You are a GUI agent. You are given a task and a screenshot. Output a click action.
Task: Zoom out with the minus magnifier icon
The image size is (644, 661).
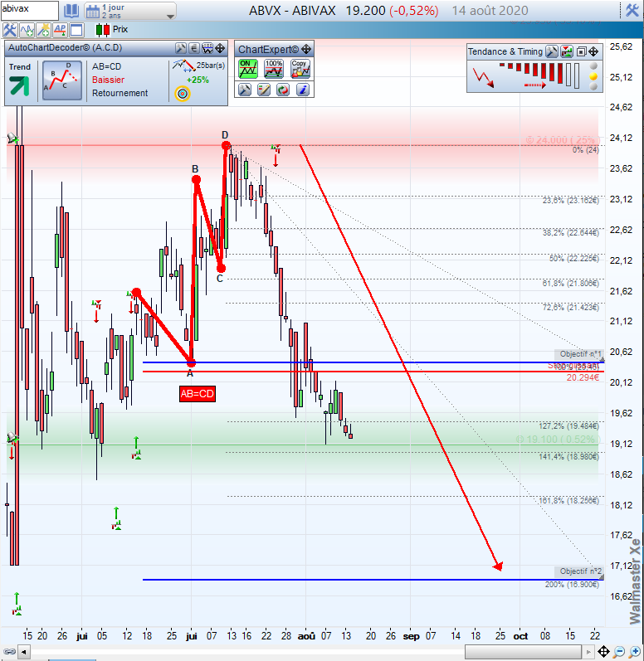(619, 652)
